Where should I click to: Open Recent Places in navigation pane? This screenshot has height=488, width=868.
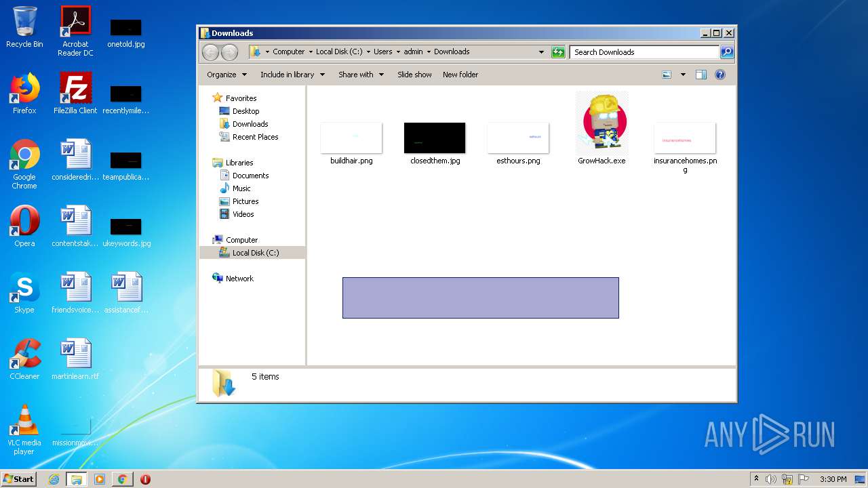pyautogui.click(x=255, y=137)
